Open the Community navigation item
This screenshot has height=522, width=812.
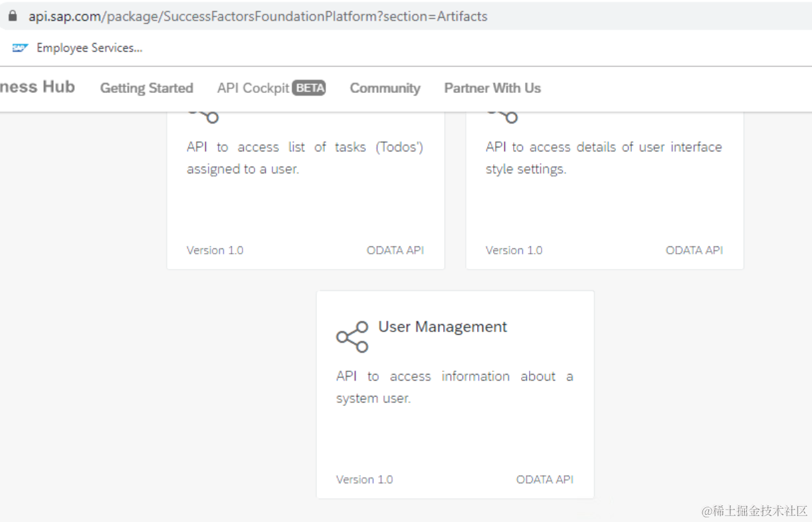[385, 88]
